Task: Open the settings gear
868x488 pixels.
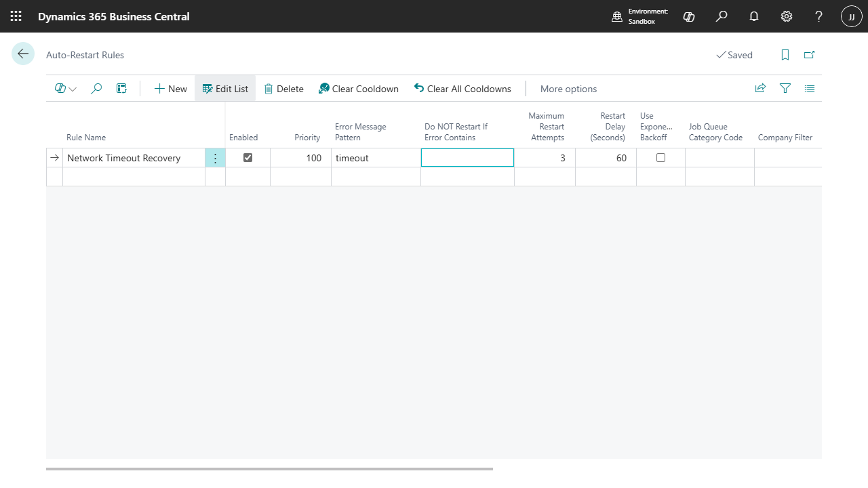Action: tap(787, 16)
